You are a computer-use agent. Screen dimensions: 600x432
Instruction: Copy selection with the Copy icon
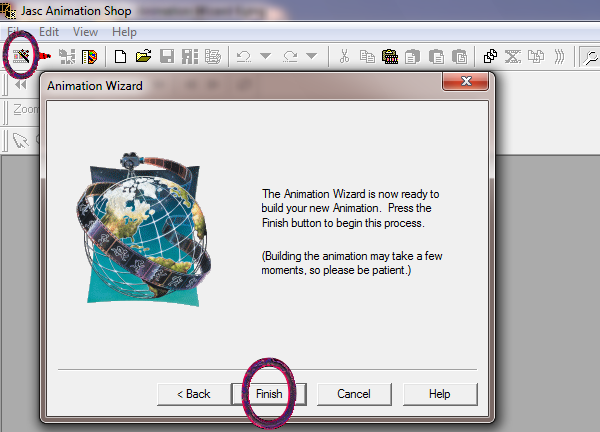point(367,57)
